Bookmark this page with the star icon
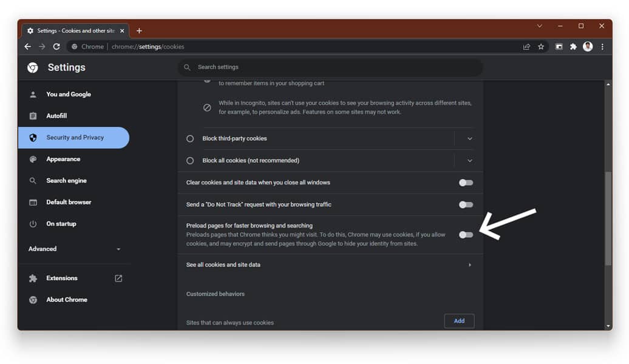This screenshot has width=629, height=364. click(x=541, y=47)
